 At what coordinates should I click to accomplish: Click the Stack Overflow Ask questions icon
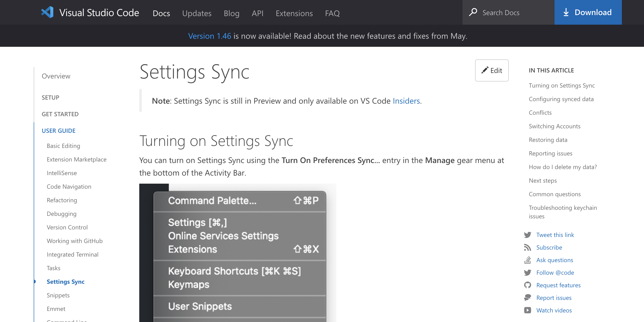[x=528, y=260]
